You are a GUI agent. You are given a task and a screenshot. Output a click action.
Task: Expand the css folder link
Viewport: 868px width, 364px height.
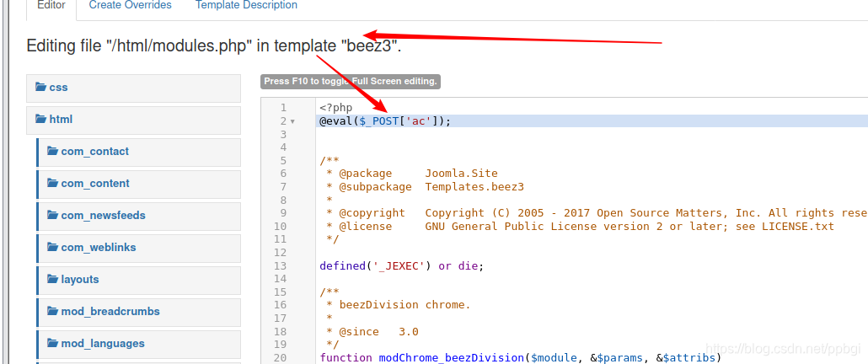click(133, 88)
